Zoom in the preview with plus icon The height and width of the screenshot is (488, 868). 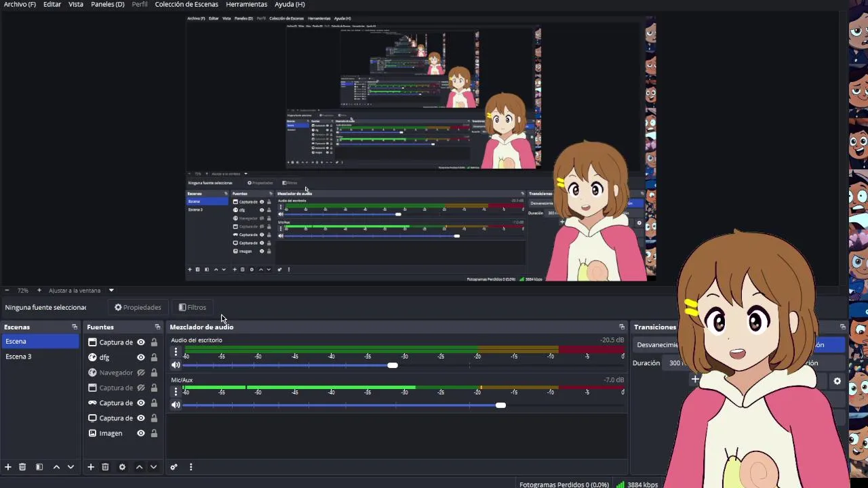39,291
